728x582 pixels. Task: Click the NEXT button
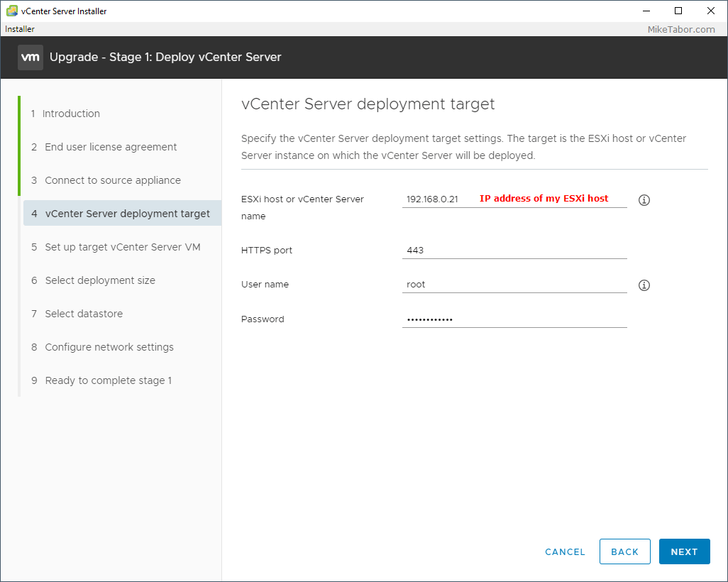tap(684, 551)
